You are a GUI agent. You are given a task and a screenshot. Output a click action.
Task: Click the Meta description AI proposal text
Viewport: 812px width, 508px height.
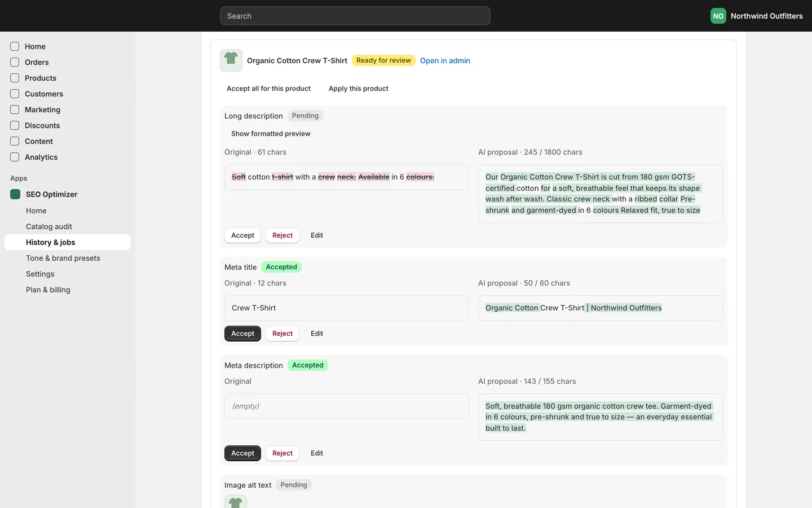click(599, 417)
